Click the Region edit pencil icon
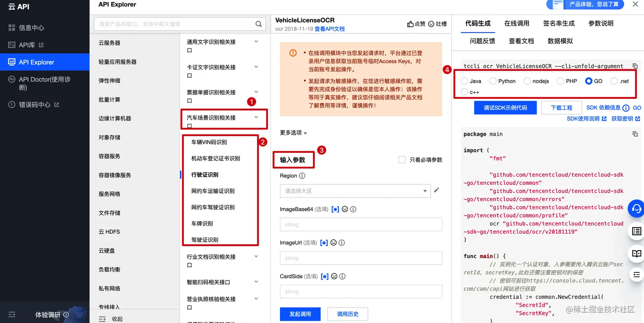This screenshot has width=644, height=323. pyautogui.click(x=437, y=190)
